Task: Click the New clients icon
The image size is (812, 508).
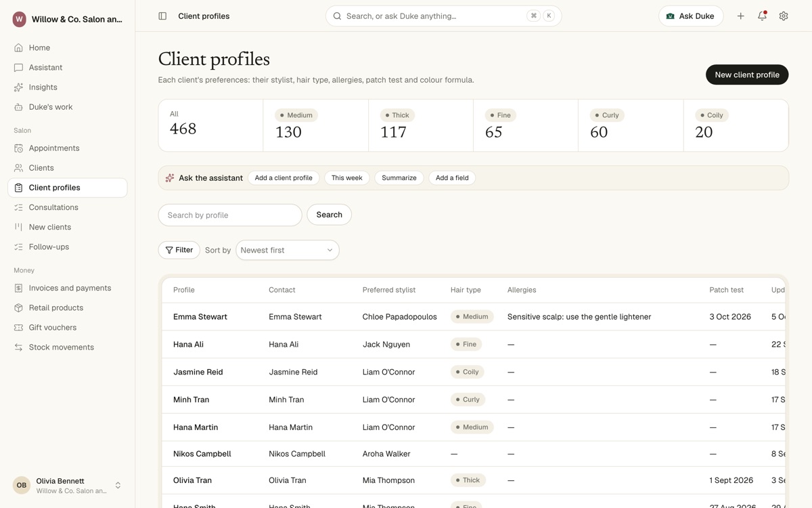Action: pos(18,227)
